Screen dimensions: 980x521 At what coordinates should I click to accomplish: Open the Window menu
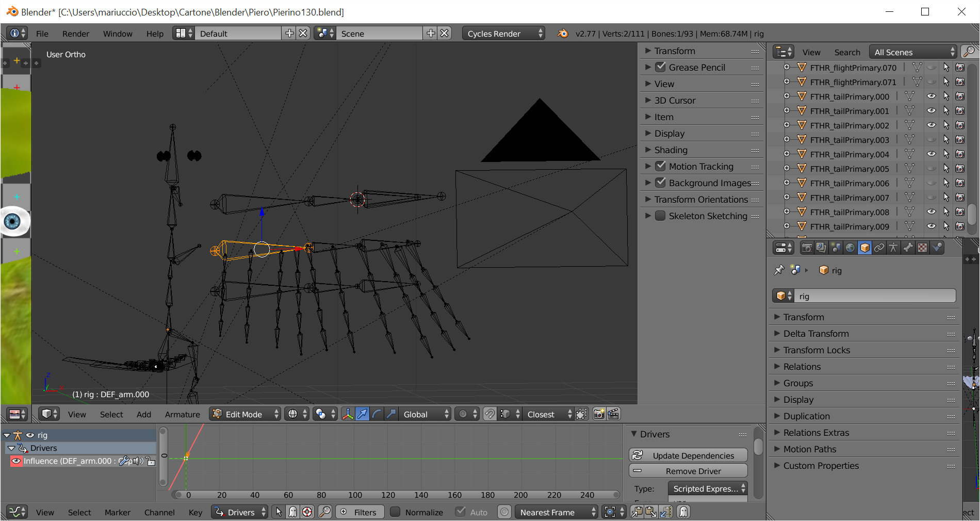(x=118, y=34)
